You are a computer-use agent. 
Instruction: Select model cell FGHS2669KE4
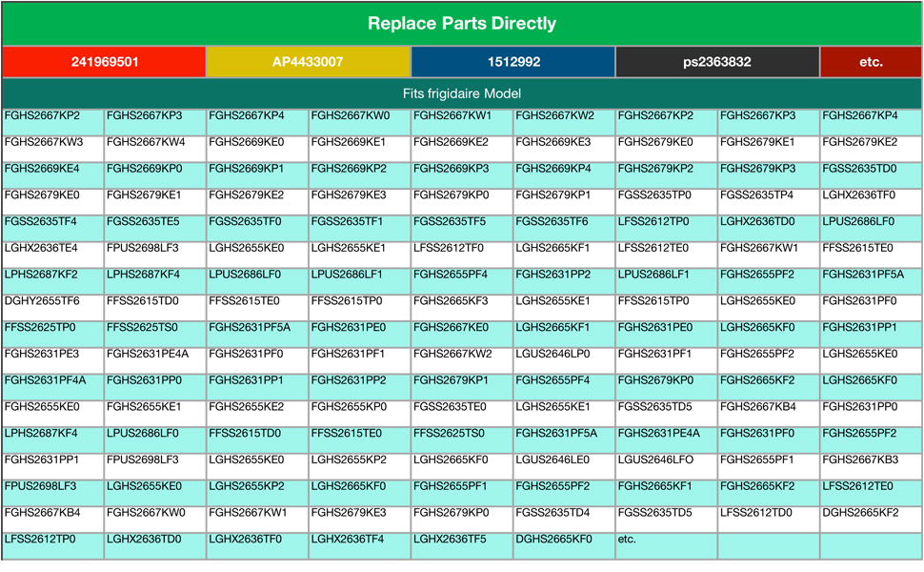(x=44, y=169)
